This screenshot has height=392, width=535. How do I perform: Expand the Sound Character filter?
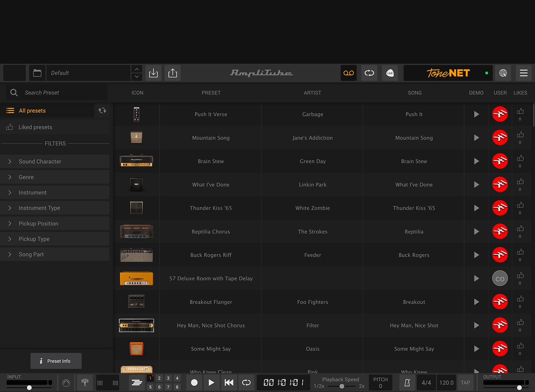tap(55, 161)
